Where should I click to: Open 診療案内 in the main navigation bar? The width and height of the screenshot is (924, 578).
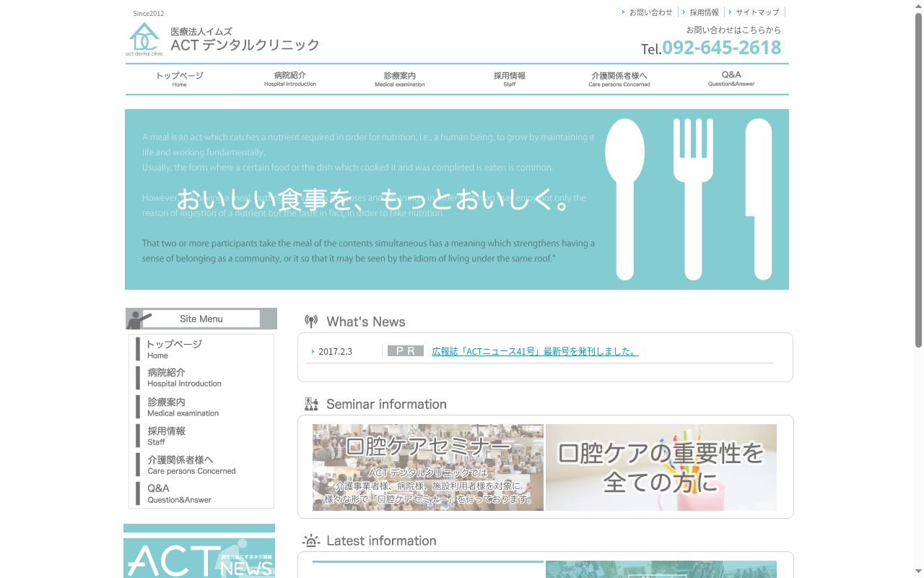(400, 79)
